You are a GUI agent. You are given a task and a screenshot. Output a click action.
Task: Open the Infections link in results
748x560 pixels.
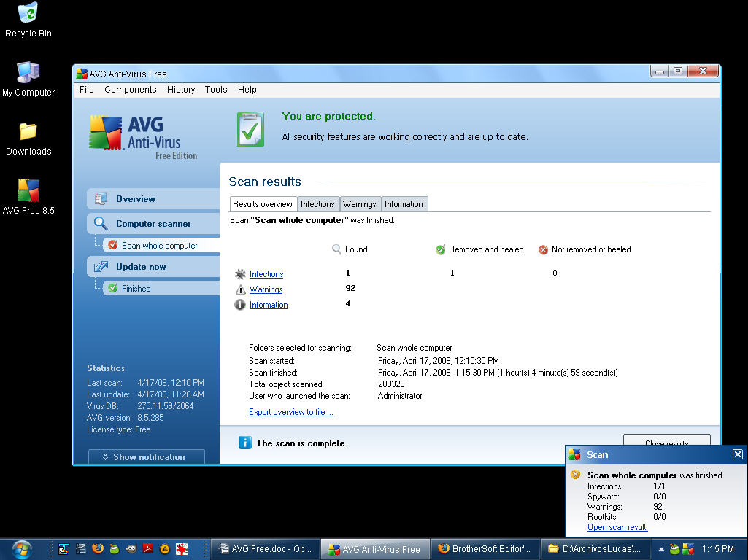click(266, 274)
